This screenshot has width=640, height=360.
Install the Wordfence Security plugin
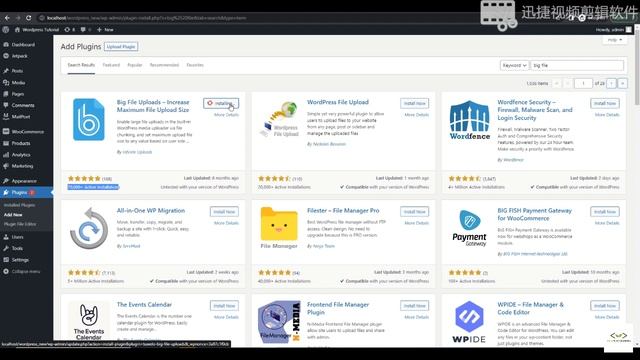point(604,103)
